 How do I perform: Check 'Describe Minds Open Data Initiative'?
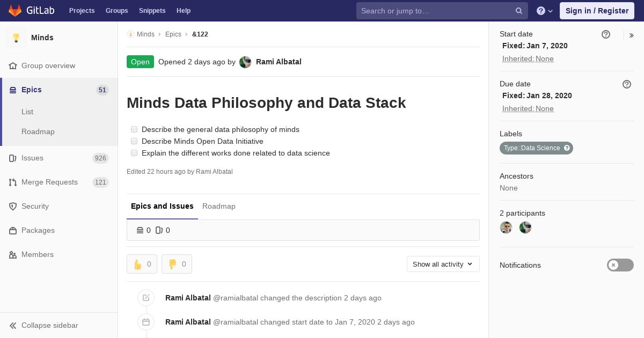(134, 141)
